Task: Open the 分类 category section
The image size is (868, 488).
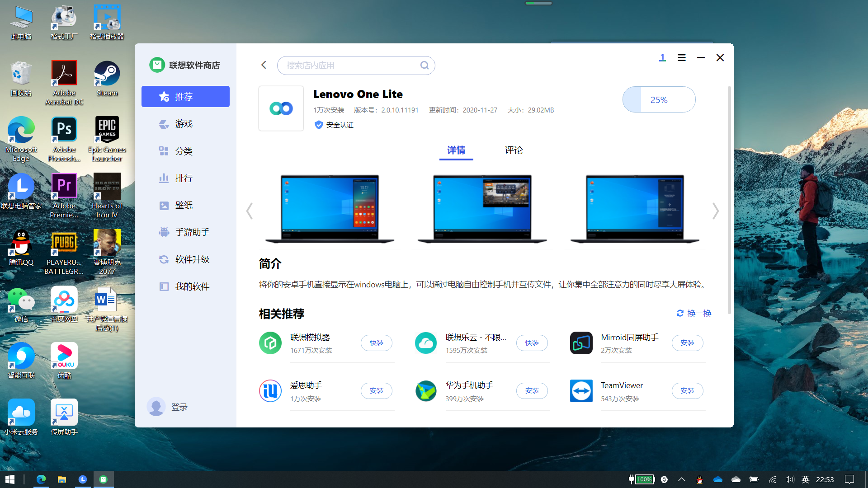Action: (185, 151)
